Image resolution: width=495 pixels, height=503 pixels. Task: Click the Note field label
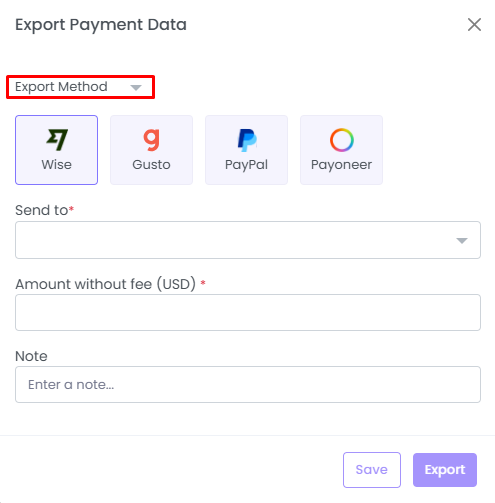[x=31, y=356]
